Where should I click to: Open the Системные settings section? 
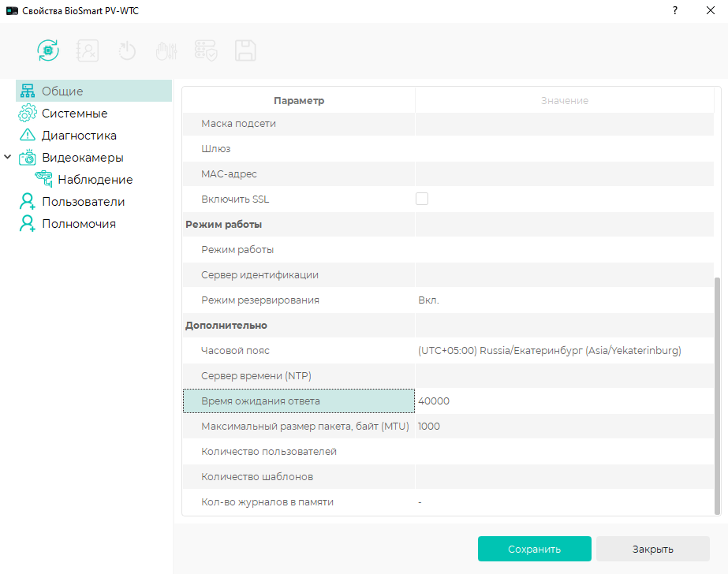74,114
